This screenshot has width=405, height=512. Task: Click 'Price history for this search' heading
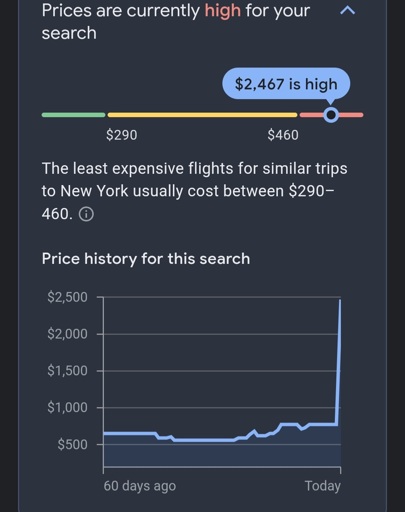point(146,259)
